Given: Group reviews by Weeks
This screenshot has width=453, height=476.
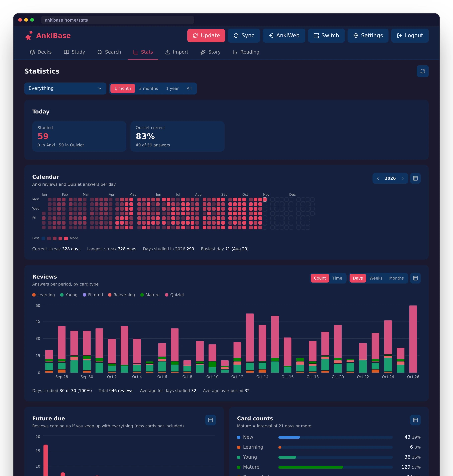Looking at the screenshot, I should tap(376, 278).
